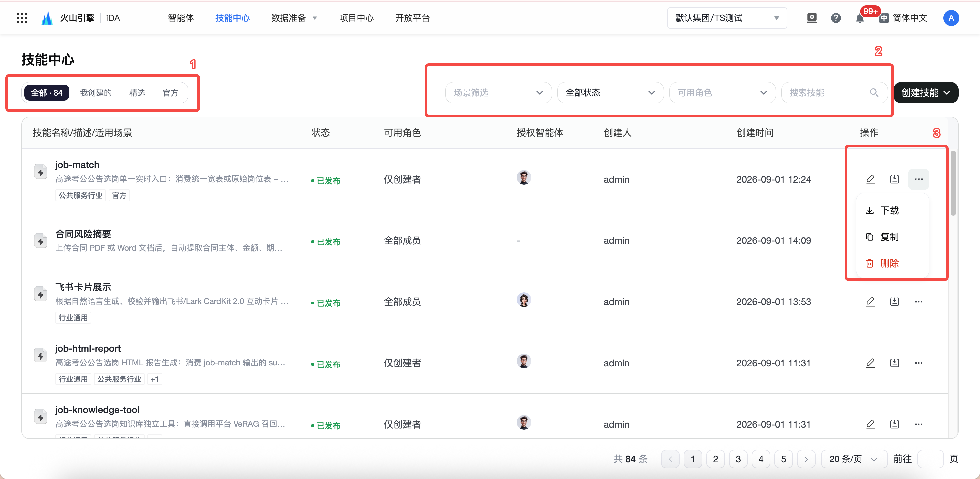
Task: Open more actions for job-html-report row
Action: pyautogui.click(x=918, y=363)
